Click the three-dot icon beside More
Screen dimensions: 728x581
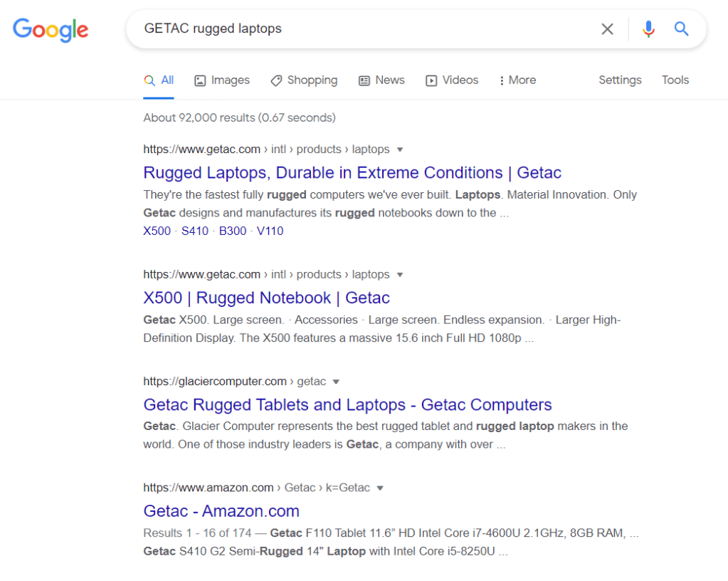pyautogui.click(x=502, y=80)
